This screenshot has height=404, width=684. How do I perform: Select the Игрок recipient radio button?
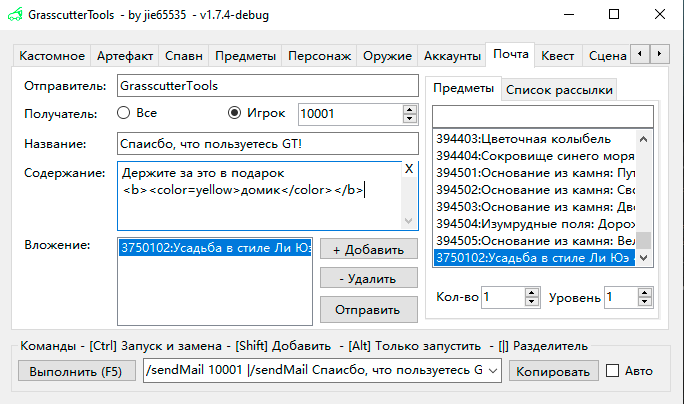click(x=235, y=113)
